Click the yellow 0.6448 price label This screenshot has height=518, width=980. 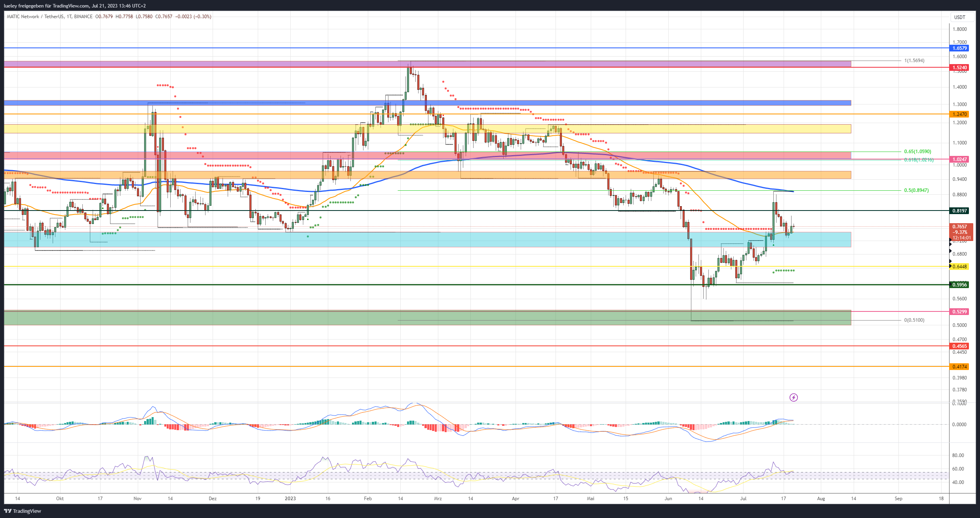pyautogui.click(x=959, y=267)
